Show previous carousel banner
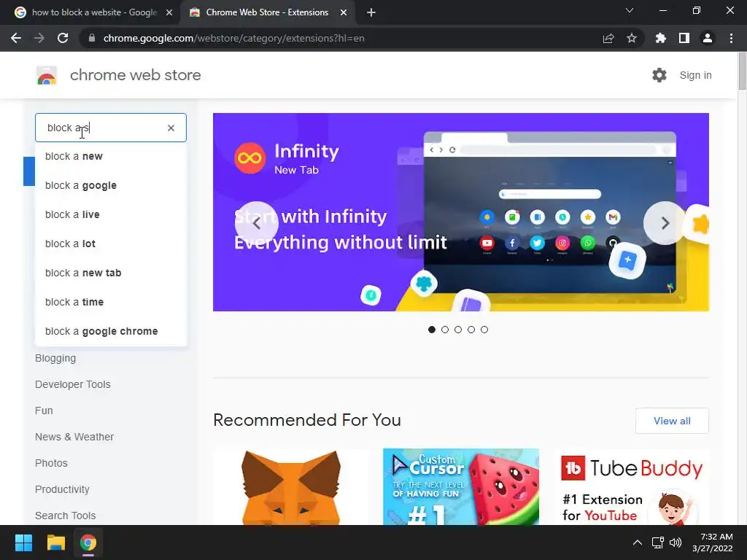 point(256,223)
